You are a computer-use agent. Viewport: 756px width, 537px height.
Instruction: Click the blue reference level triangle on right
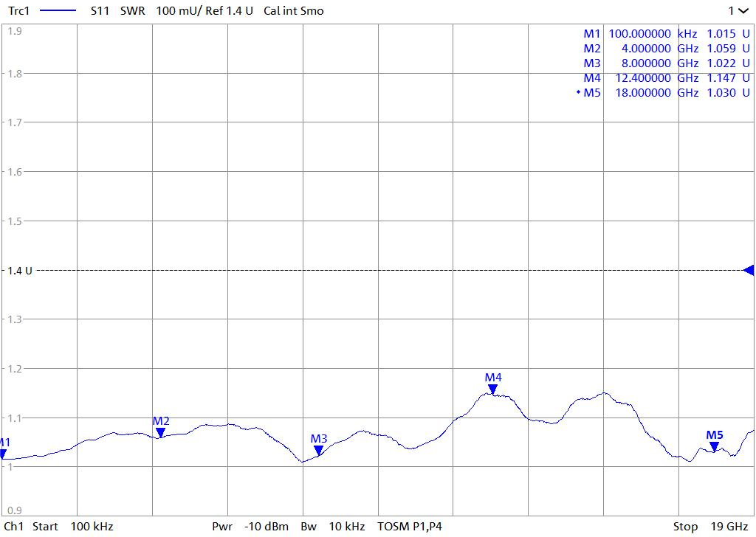(x=748, y=270)
